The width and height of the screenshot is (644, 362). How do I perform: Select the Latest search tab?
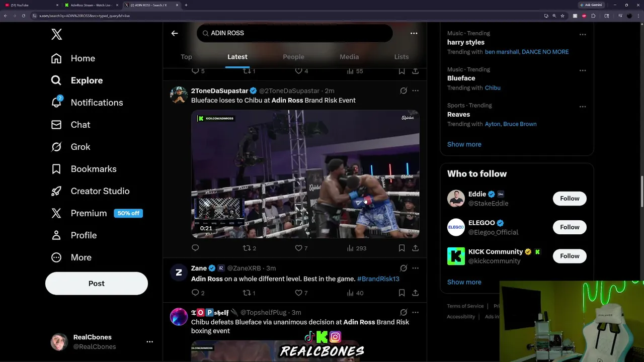tap(237, 57)
